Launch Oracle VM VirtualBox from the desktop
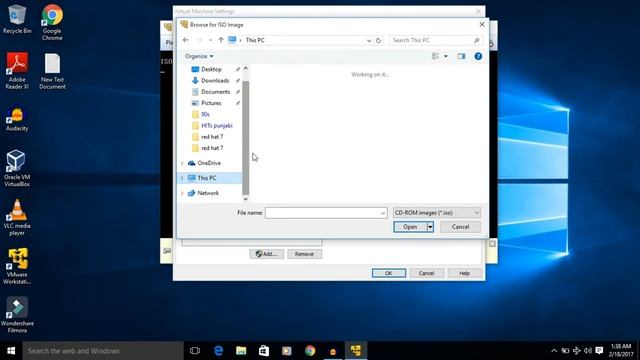This screenshot has height=360, width=640. point(17,168)
